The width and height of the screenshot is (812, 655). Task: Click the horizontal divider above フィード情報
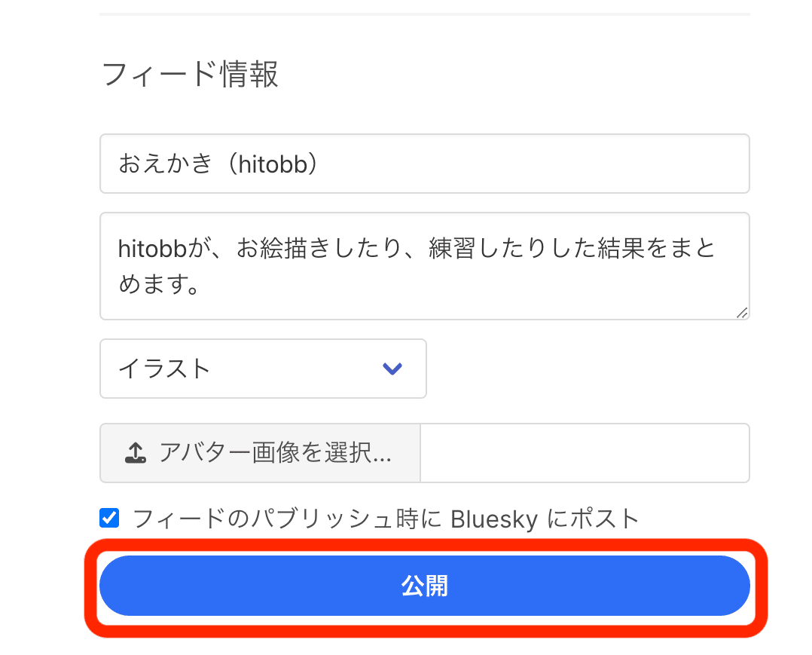coord(425,14)
